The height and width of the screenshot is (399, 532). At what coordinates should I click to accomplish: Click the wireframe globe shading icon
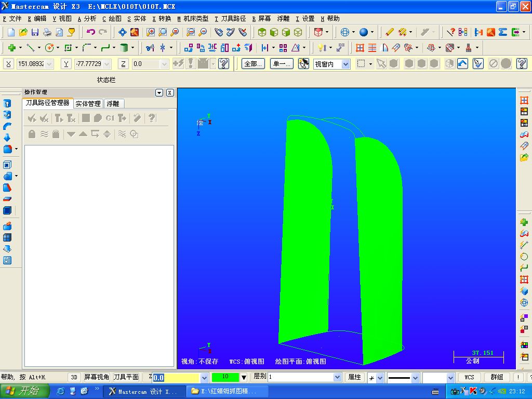tap(345, 32)
